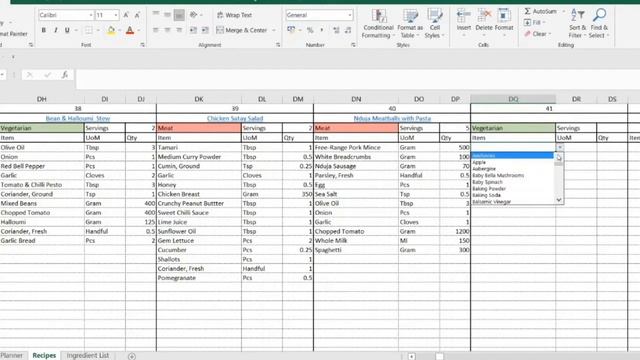Image resolution: width=640 pixels, height=360 pixels.
Task: Click Merge & Center
Action: [242, 30]
